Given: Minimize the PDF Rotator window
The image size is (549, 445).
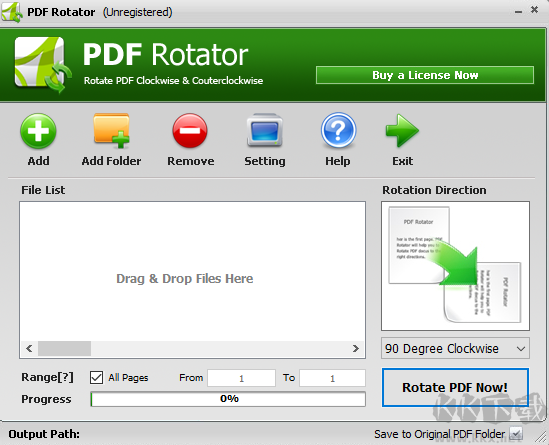Looking at the screenshot, I should 519,12.
